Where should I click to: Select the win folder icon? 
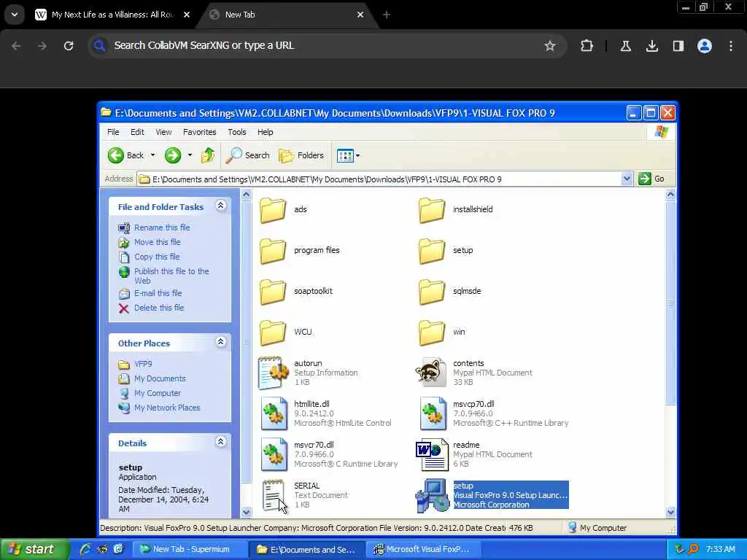click(x=432, y=332)
